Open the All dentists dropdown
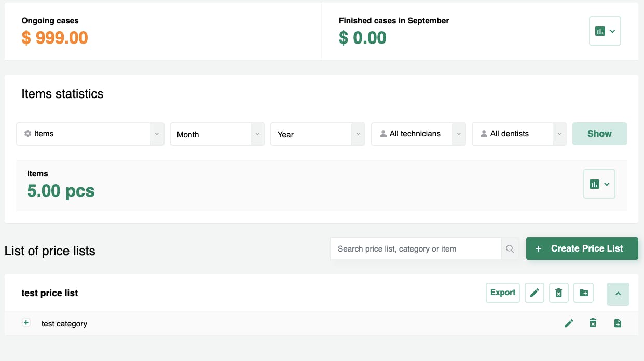 point(519,134)
